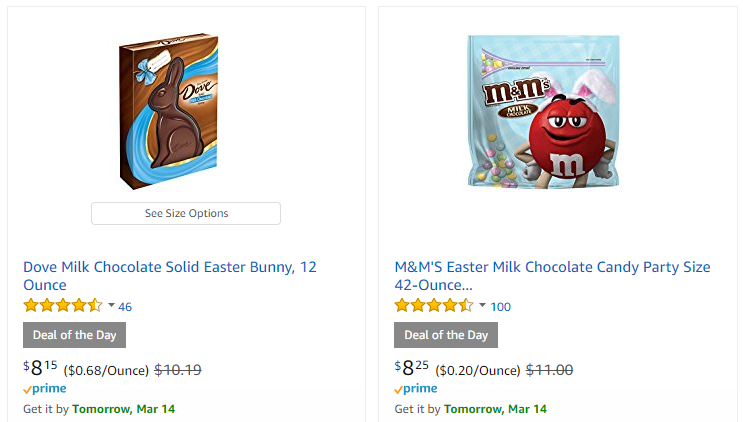Click the See Size Options button
The image size is (743, 422).
(x=186, y=213)
